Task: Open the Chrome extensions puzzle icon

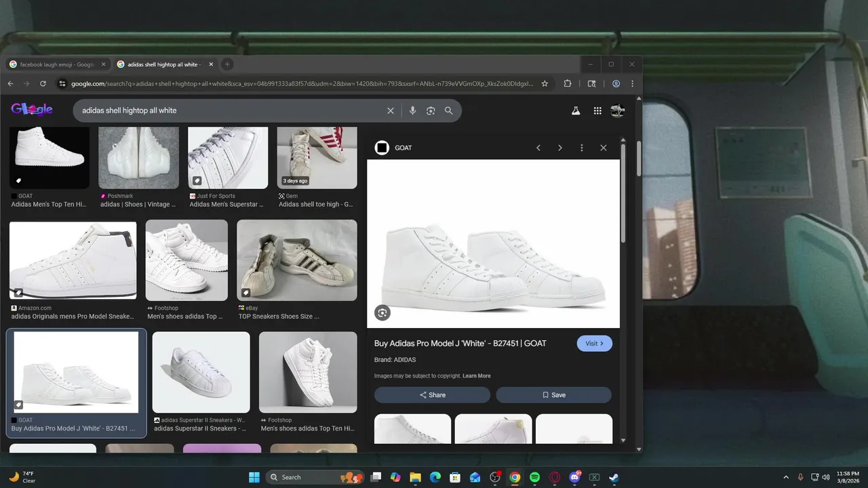Action: point(568,83)
